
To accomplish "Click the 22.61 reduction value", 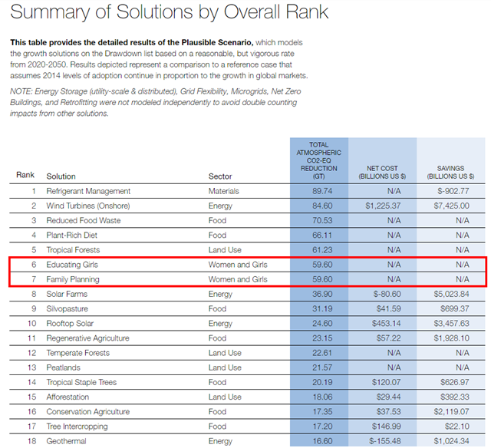I will point(322,353).
